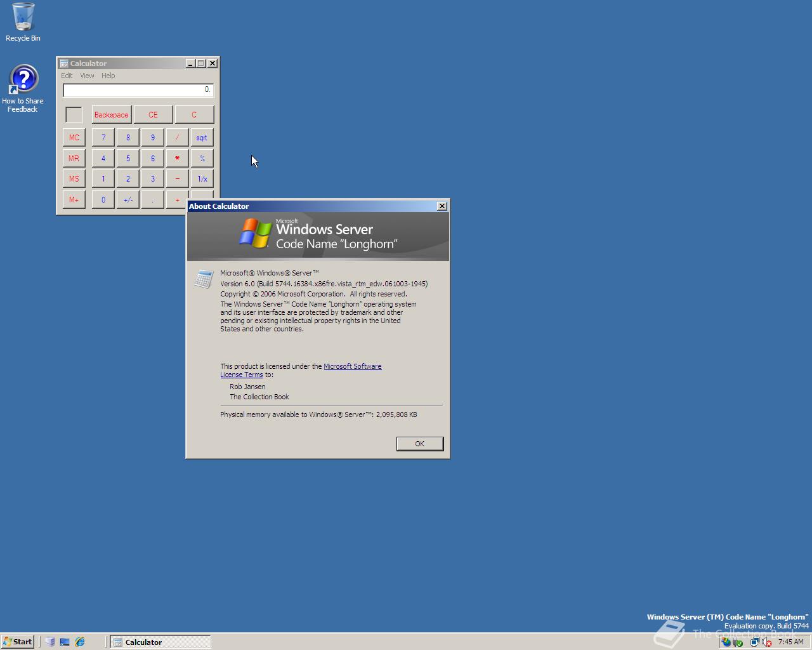
Task: Open the Recycle Bin desktop icon
Action: 23,22
